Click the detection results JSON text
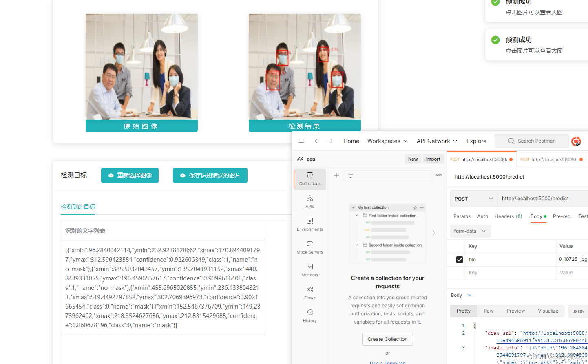Viewport: 588px width, 364px height. 163,287
